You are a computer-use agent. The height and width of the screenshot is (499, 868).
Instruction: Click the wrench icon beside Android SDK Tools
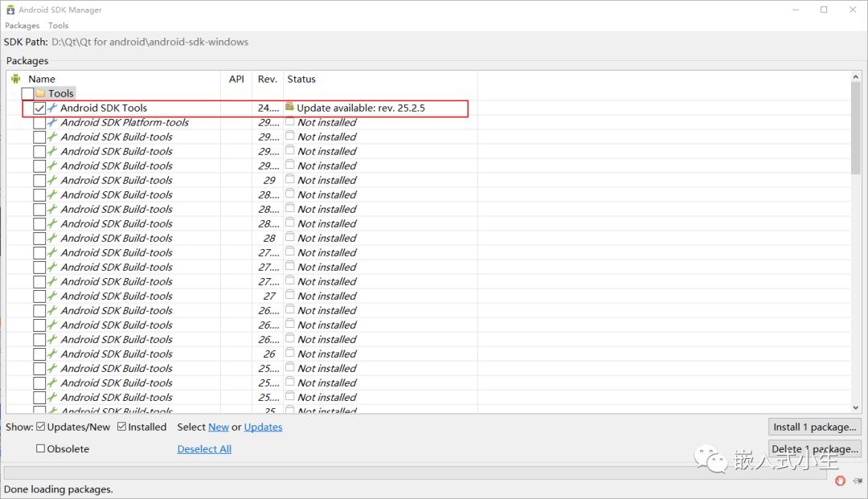[x=52, y=108]
